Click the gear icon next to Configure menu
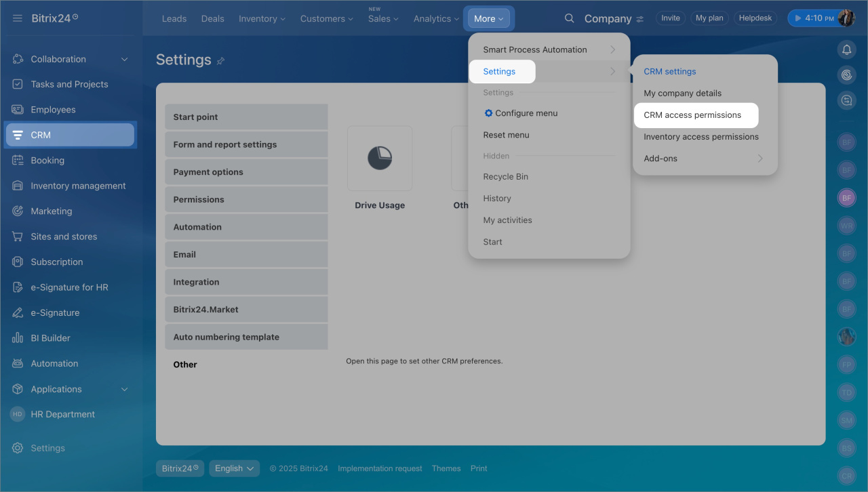This screenshot has height=492, width=868. point(488,113)
